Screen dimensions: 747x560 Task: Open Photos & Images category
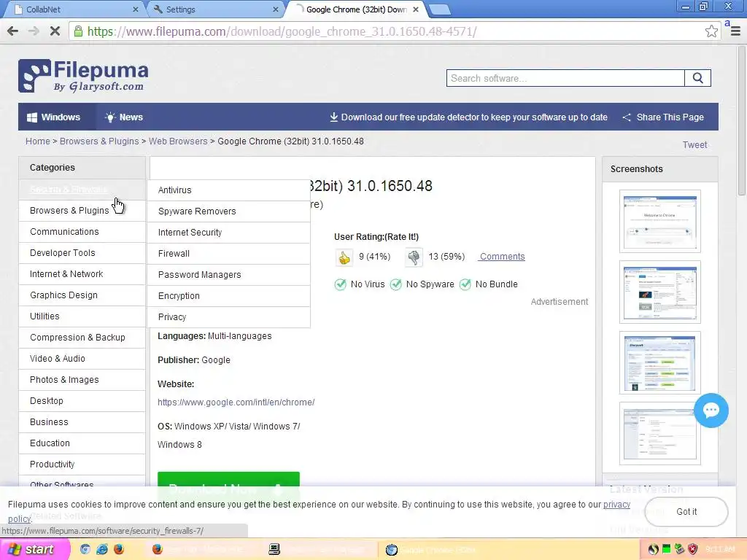point(82,380)
